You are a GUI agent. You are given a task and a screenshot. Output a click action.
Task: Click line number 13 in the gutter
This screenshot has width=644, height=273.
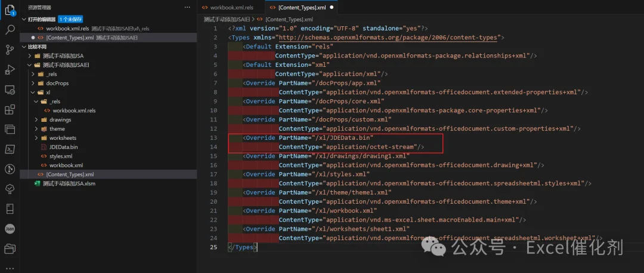(x=213, y=137)
